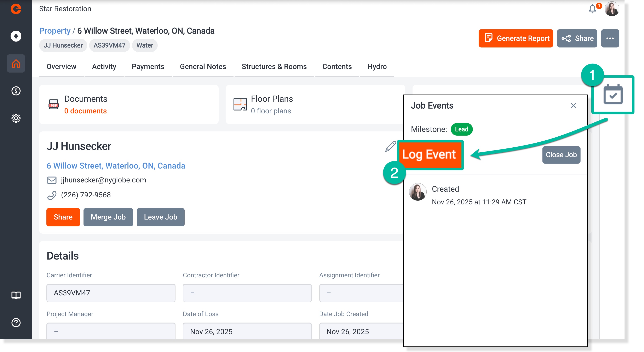This screenshot has height=352, width=644.
Task: Click the help question mark icon
Action: click(16, 323)
